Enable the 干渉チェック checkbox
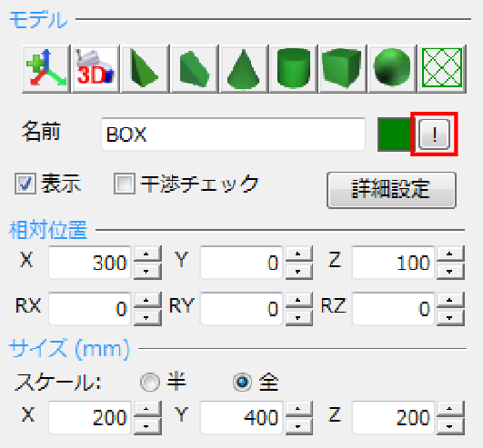 tap(125, 184)
